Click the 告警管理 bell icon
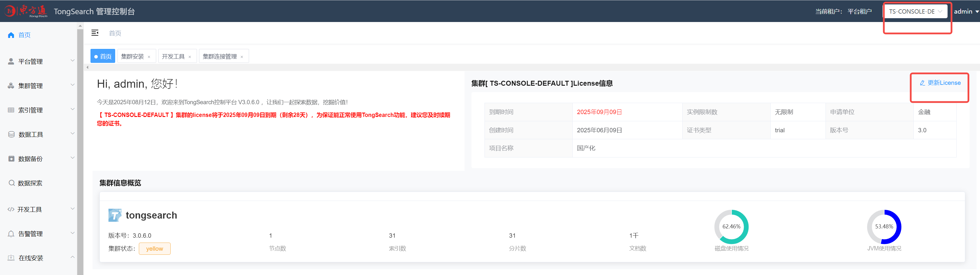The height and width of the screenshot is (275, 980). (11, 234)
